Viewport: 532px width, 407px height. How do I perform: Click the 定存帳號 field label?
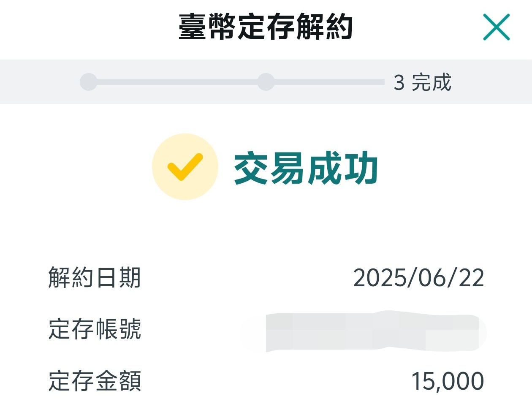(x=95, y=329)
